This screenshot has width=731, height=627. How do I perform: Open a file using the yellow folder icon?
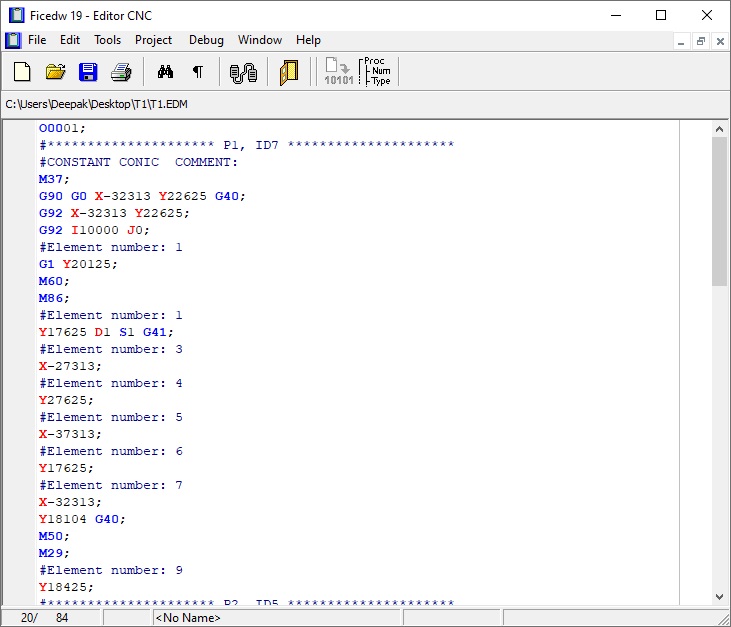pos(55,72)
